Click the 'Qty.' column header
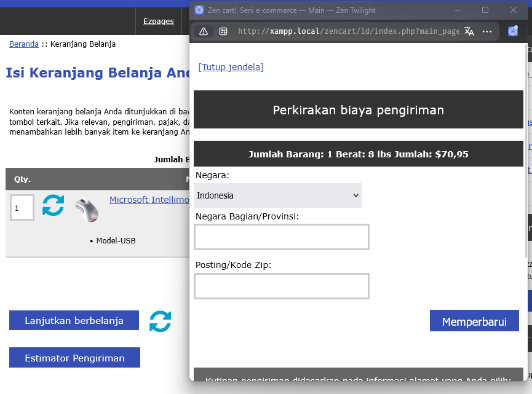532x394 pixels. 22,179
